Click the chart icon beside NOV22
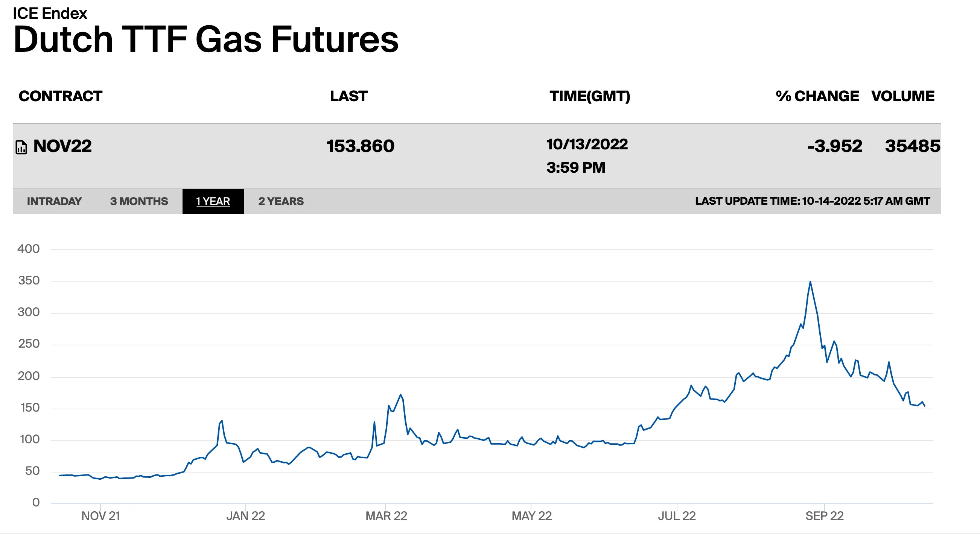980x535 pixels. (21, 147)
